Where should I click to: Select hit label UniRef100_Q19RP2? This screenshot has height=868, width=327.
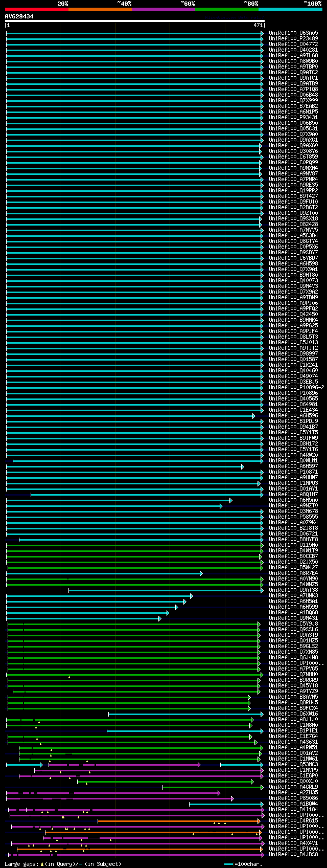point(293,190)
